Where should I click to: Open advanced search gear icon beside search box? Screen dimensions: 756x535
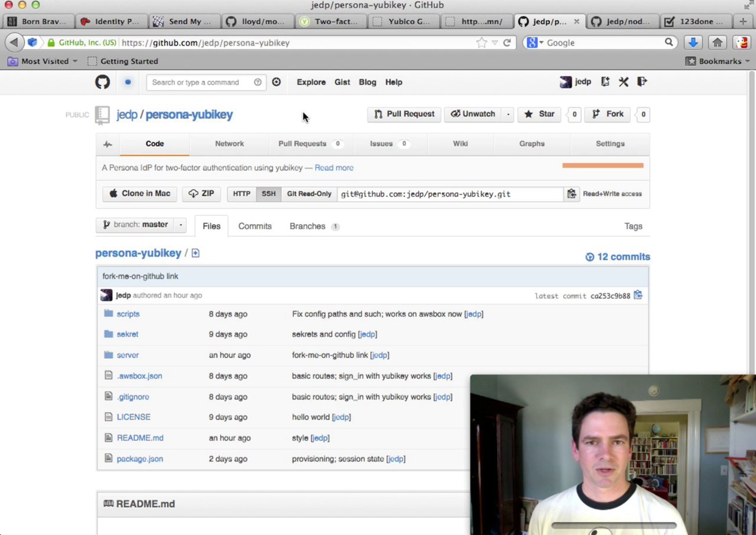[x=276, y=82]
